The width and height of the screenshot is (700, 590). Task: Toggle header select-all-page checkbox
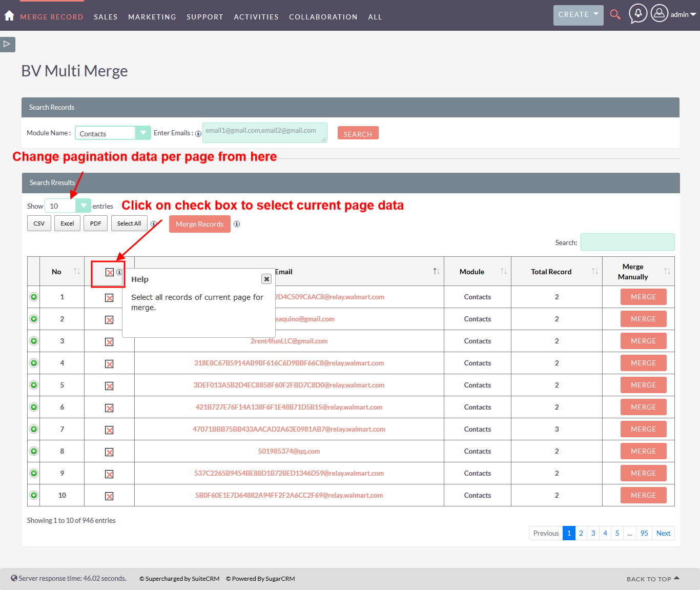coord(110,272)
